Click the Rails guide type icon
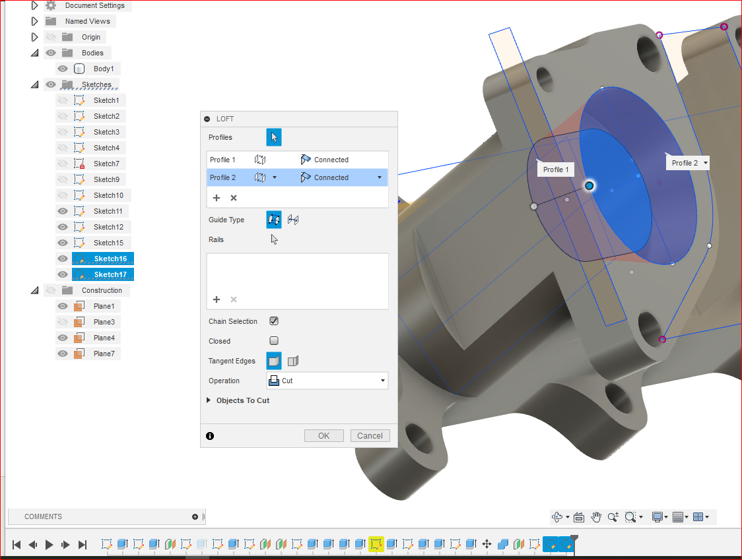This screenshot has width=742, height=560. pyautogui.click(x=274, y=220)
